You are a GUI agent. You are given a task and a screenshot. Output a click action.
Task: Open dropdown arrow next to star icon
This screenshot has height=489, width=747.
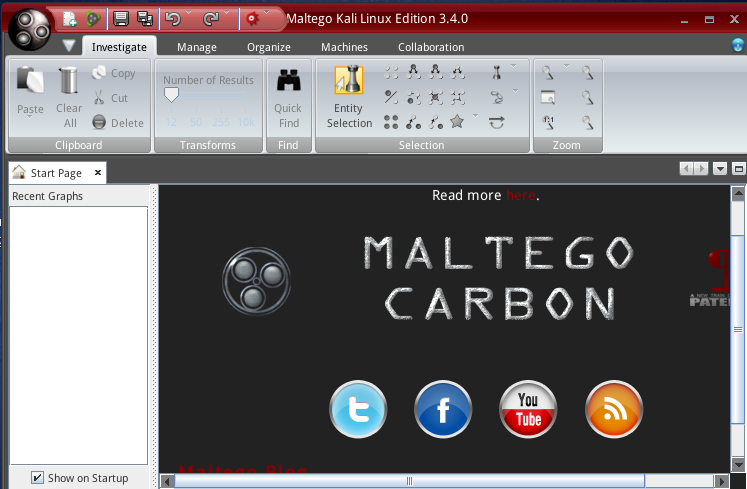[475, 116]
